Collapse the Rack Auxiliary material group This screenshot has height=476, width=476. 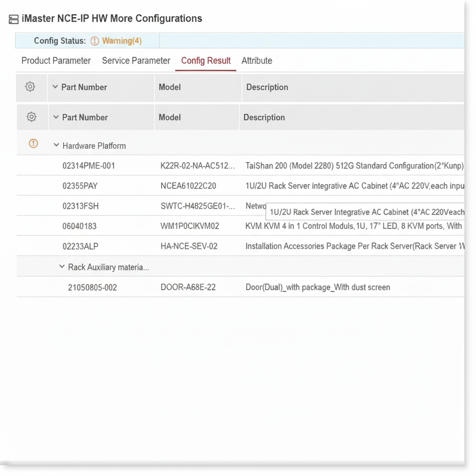[62, 267]
